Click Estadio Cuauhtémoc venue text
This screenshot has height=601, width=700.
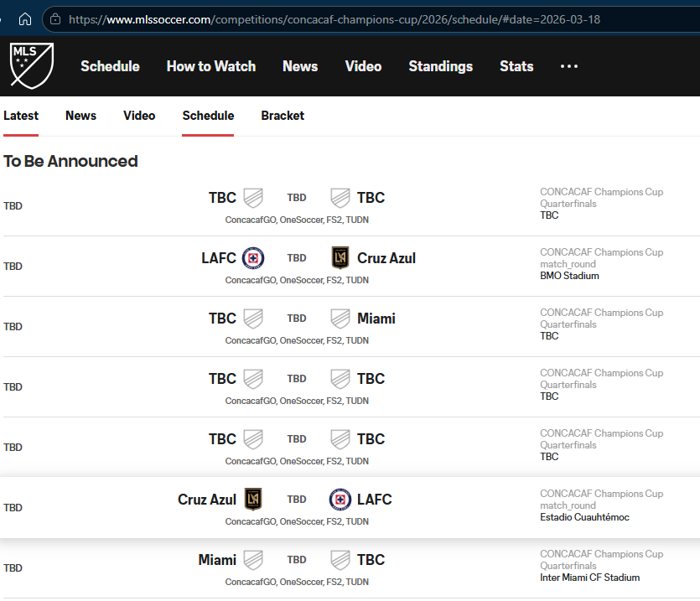click(585, 517)
